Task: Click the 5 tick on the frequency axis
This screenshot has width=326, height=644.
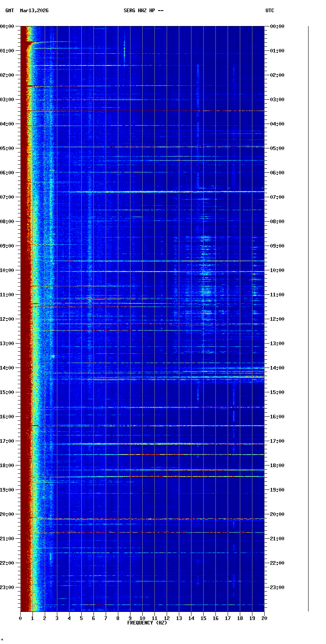Action: tap(81, 618)
